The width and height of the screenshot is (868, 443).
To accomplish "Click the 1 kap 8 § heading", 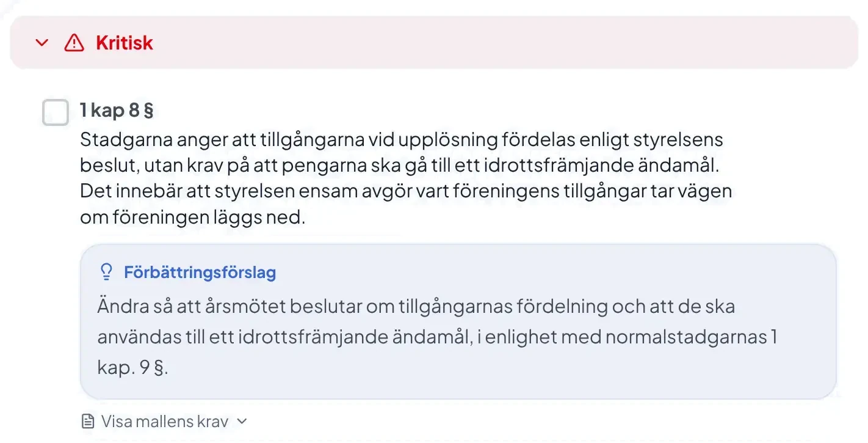I will point(116,110).
